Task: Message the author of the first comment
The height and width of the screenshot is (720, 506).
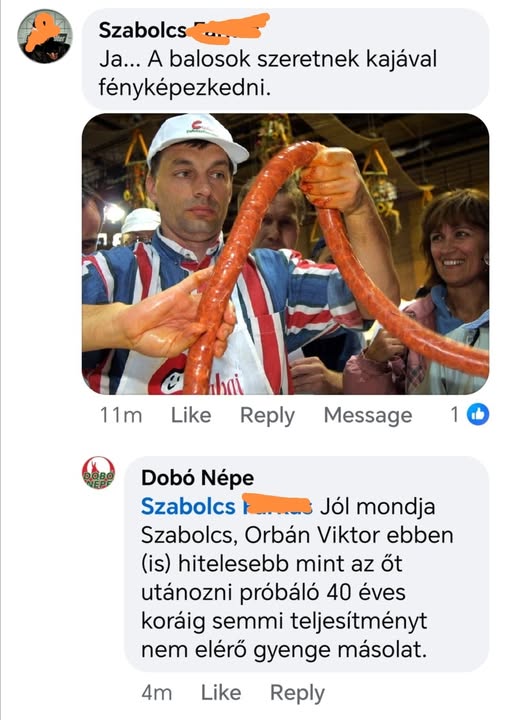Action: [x=368, y=416]
